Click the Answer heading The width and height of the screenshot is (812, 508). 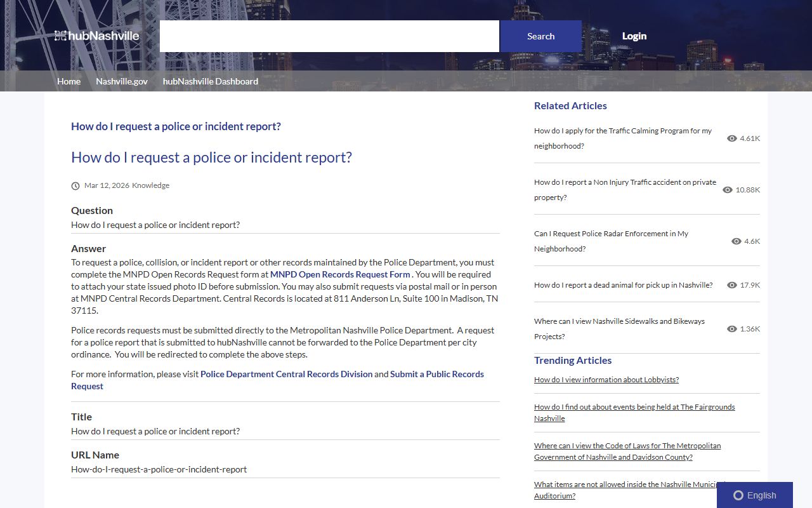click(x=88, y=249)
